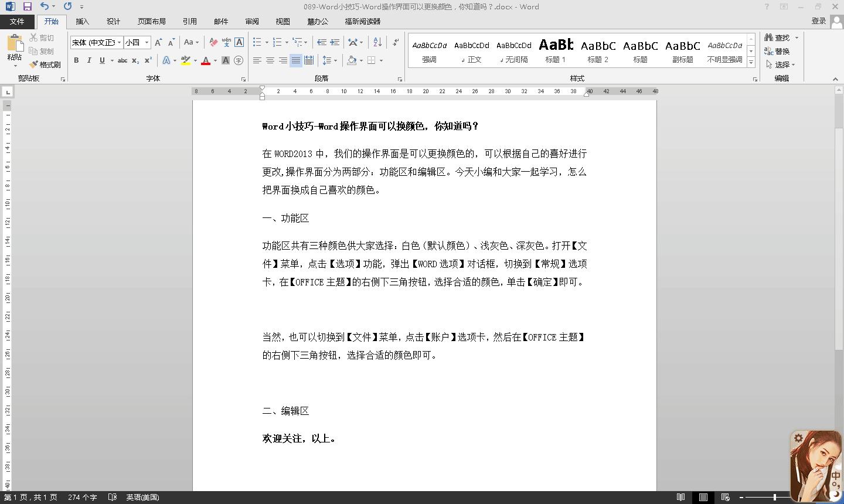Expand the numbering list dropdown arrow
844x504 pixels.
[287, 42]
